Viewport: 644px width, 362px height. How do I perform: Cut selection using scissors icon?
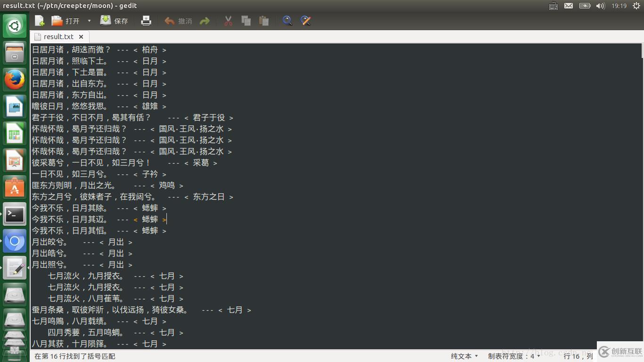pos(228,21)
